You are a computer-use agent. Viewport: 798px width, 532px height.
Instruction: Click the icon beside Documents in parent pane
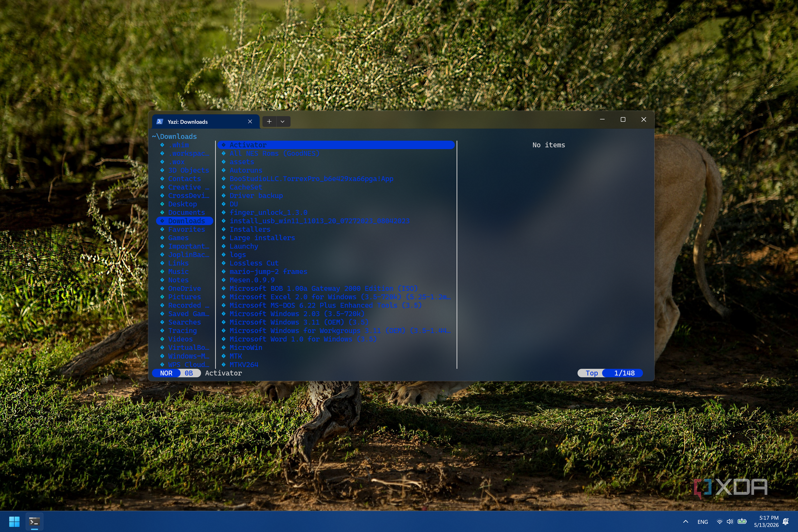[162, 212]
